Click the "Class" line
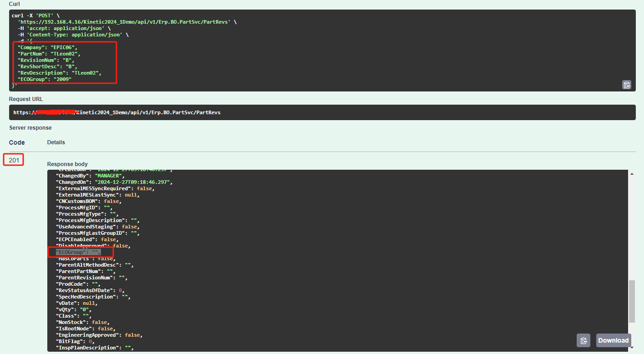This screenshot has height=354, width=644. (73, 316)
